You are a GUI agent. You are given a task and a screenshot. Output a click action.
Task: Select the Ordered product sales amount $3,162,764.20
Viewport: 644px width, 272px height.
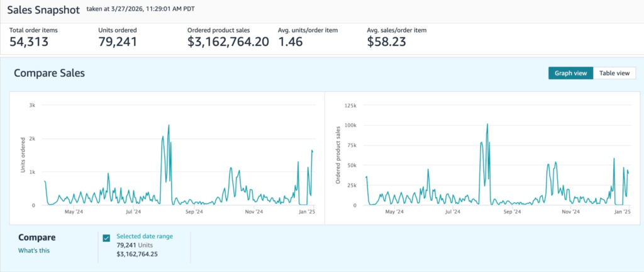pos(228,42)
